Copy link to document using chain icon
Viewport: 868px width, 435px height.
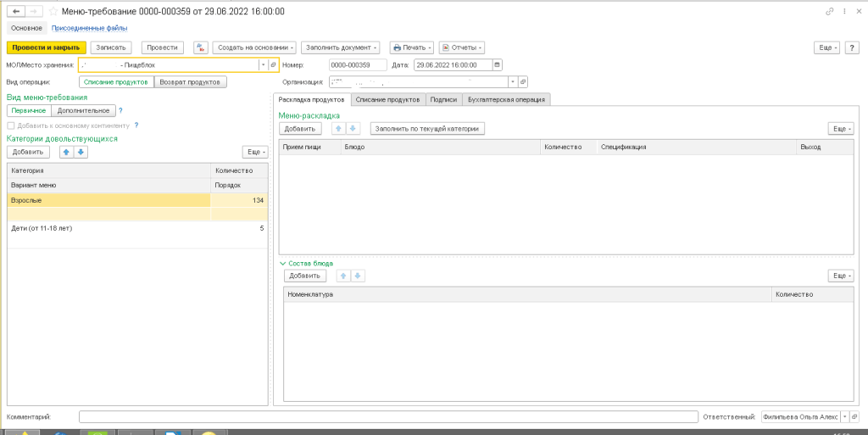point(829,12)
